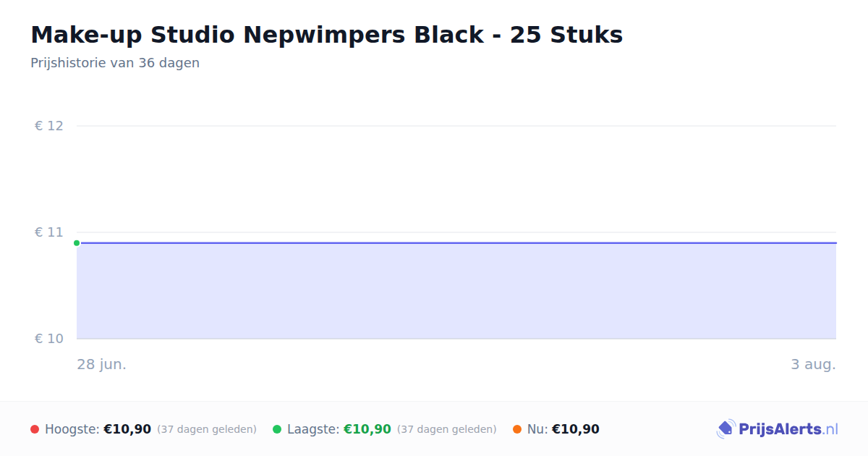Screen dimensions: 868x456
Task: Click the green Laagste €10,90 value
Action: (367, 429)
